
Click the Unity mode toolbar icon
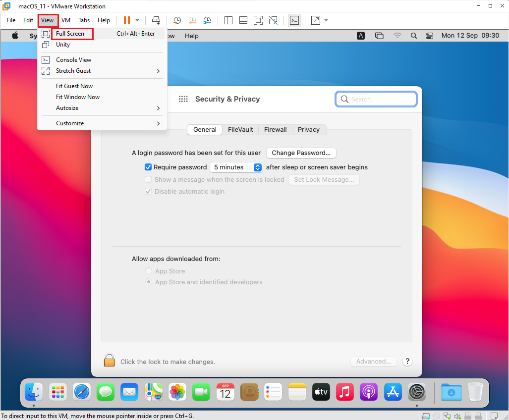click(273, 20)
